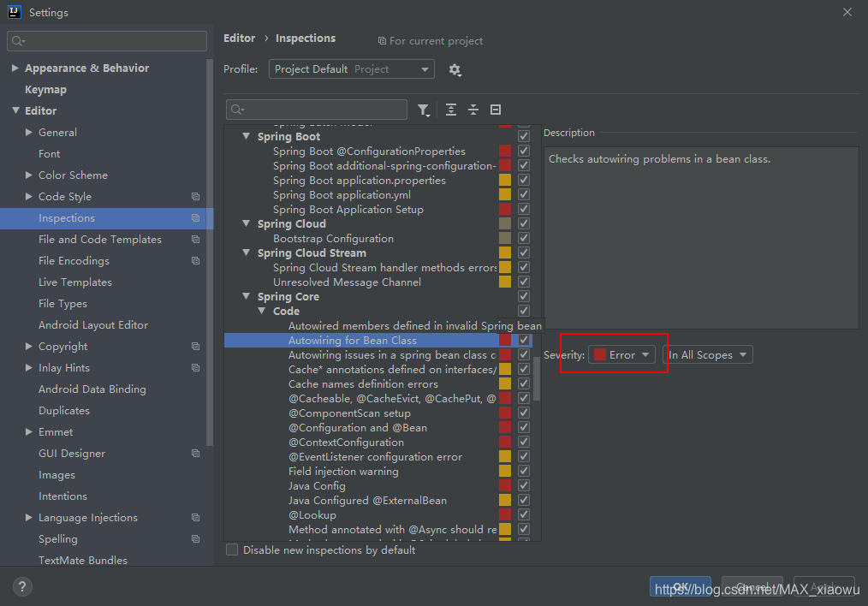868x606 pixels.
Task: Click the inspections list scrollbar thumb
Action: tap(537, 378)
